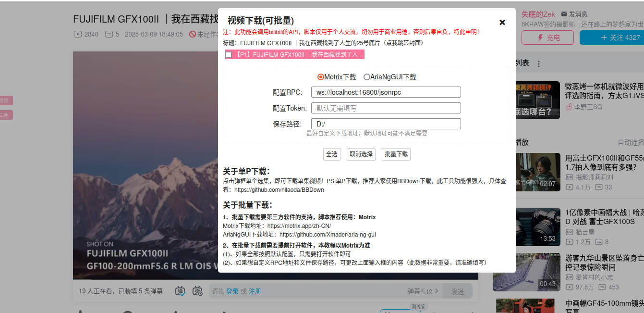This screenshot has height=313, width=644.
Task: Open the 00:43 cliff footage thumbnail
Action: [x=526, y=272]
